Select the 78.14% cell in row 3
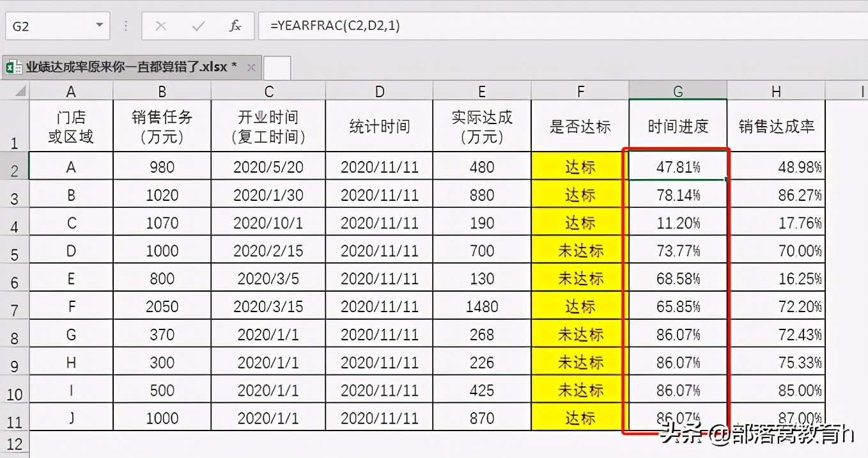 coord(678,194)
